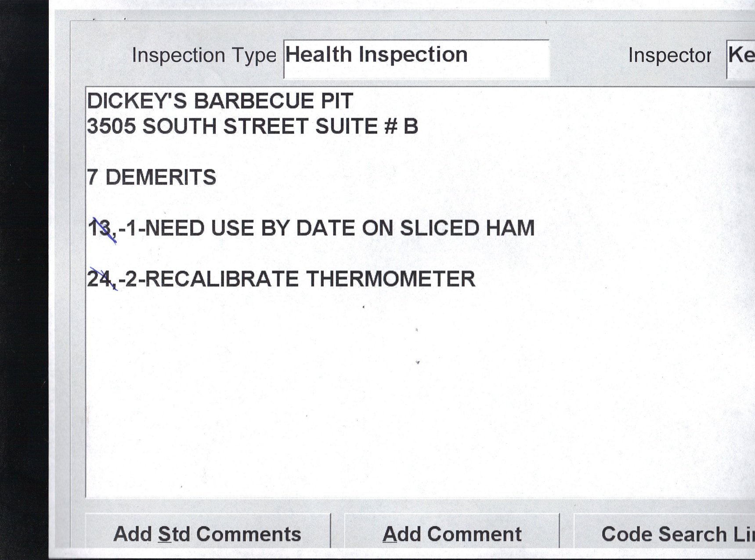
Task: Click the word THERMOMETER
Action: 390,279
